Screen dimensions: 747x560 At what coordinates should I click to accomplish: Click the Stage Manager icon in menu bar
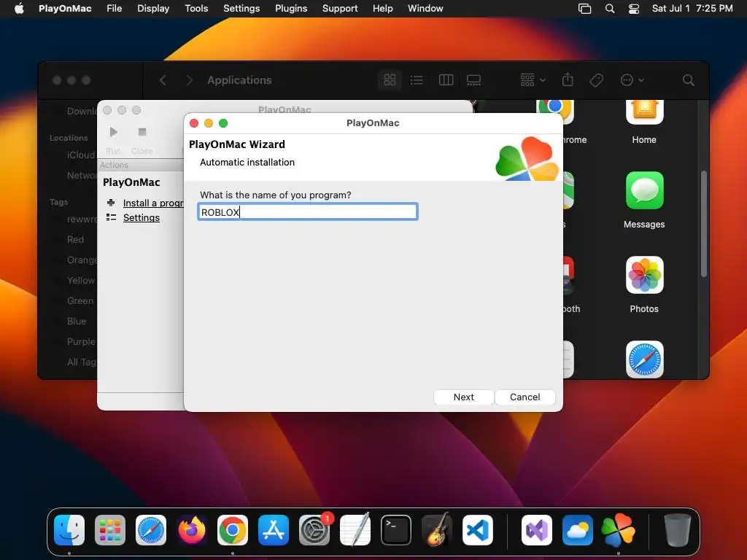click(x=584, y=9)
